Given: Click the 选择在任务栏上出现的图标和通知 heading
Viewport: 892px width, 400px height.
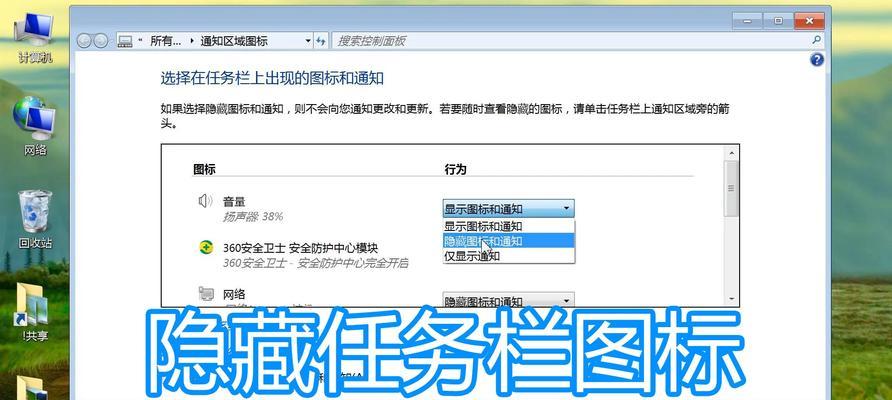Looking at the screenshot, I should coord(272,79).
